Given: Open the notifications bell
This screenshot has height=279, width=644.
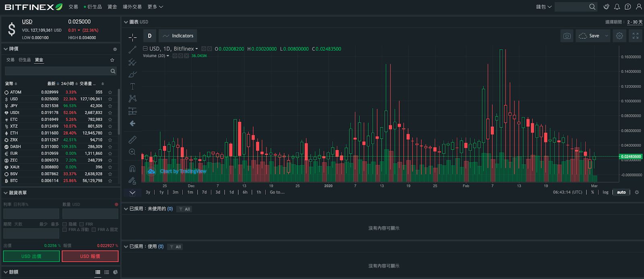Looking at the screenshot, I should pos(617,7).
